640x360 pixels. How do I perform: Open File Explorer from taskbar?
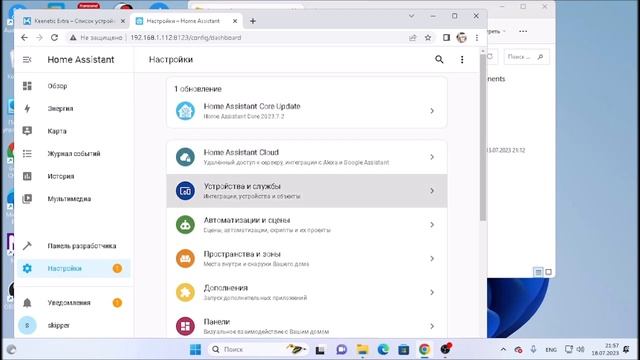click(x=362, y=349)
